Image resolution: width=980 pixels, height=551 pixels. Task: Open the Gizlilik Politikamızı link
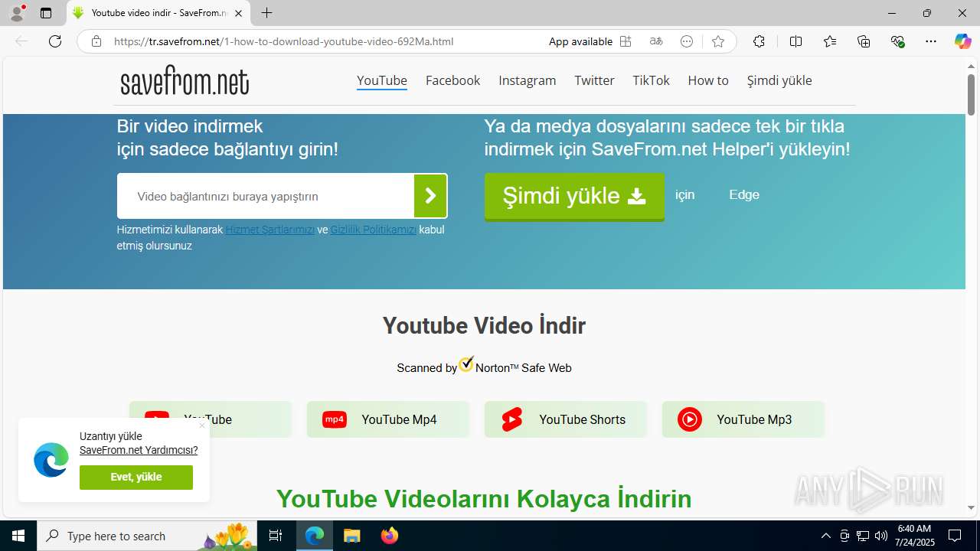(374, 230)
